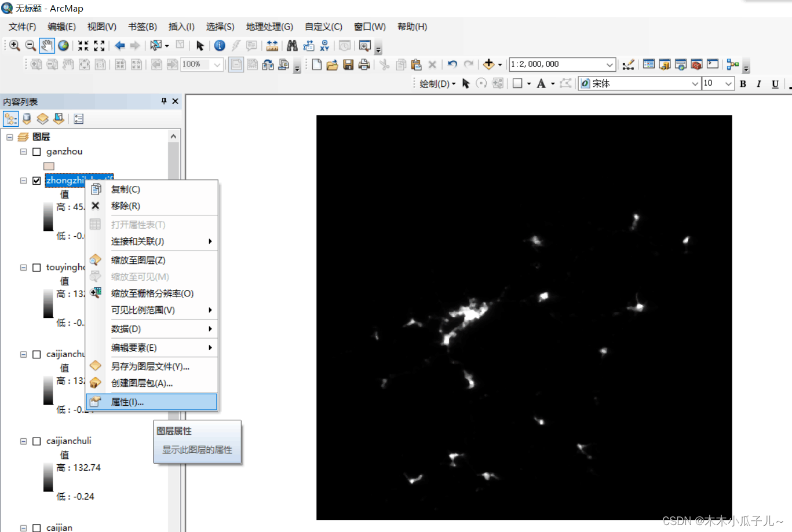
Task: Open the Python window icon
Action: (713, 64)
